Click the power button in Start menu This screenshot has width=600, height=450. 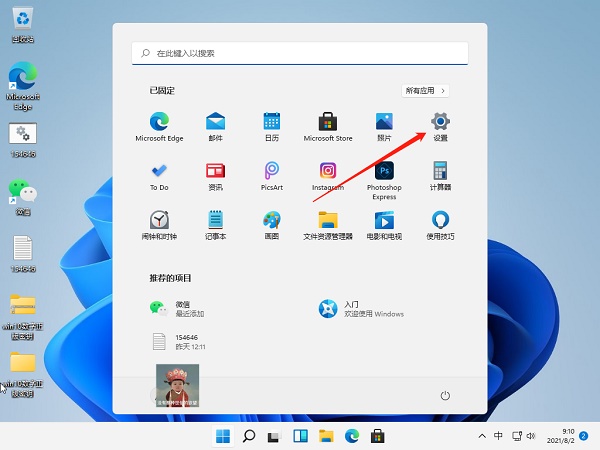point(445,395)
